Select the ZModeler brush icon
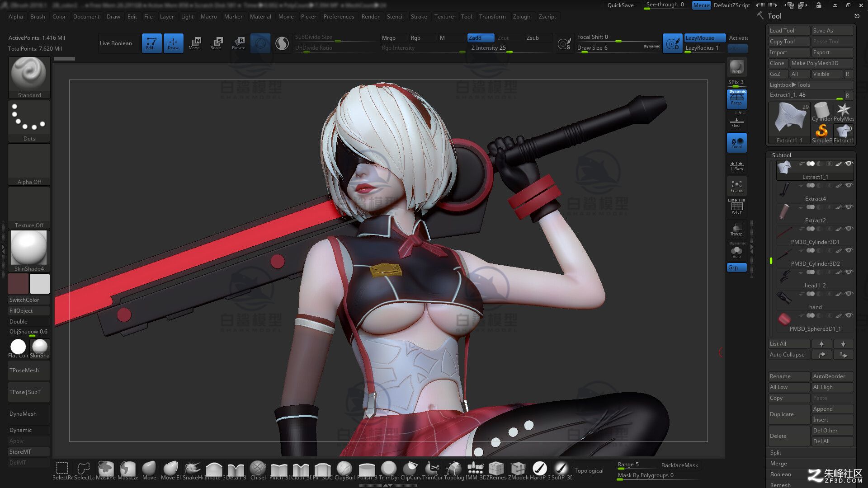 coord(518,470)
